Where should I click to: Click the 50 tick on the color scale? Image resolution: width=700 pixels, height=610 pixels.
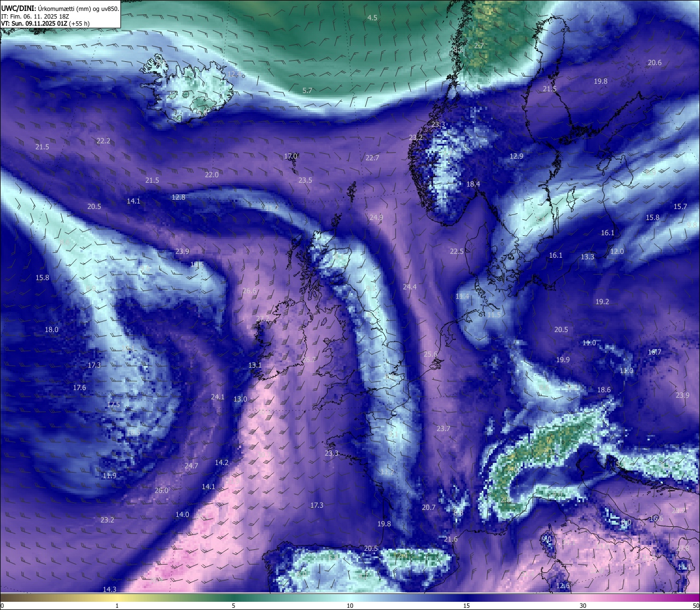point(696,606)
